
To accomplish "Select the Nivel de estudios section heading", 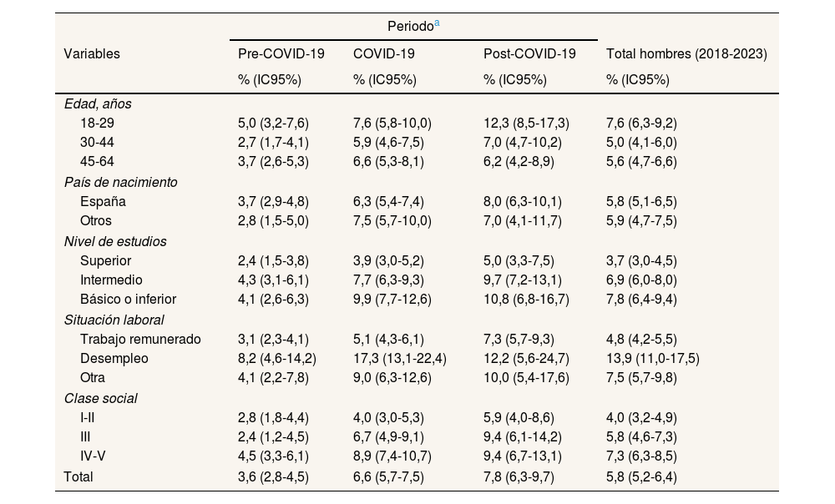I will (115, 241).
